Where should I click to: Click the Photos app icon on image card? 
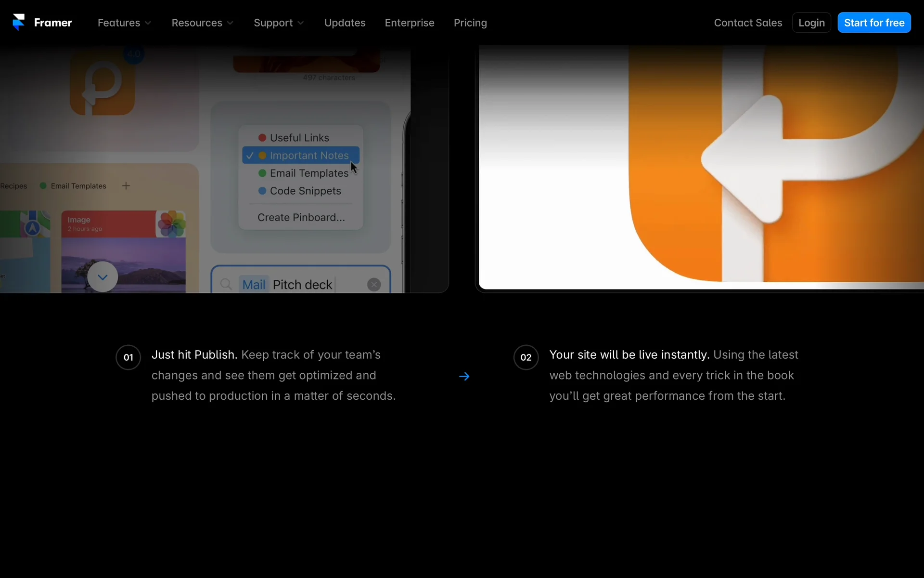(171, 224)
